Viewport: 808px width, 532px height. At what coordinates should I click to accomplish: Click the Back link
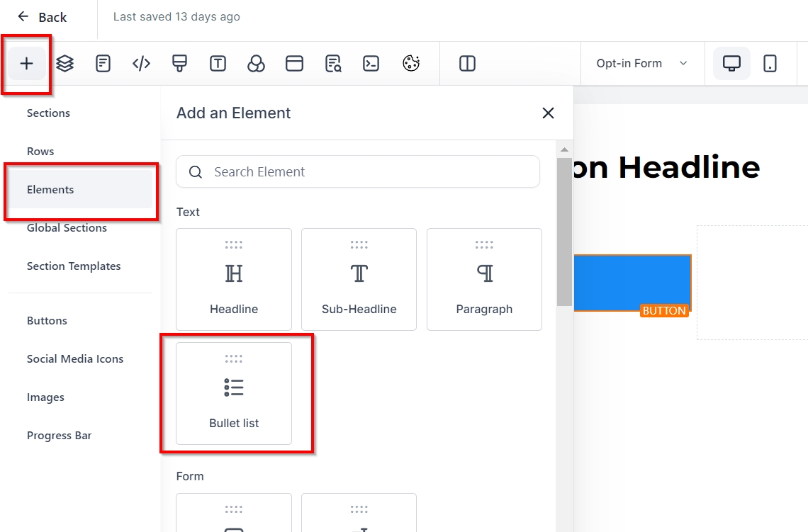(x=43, y=17)
